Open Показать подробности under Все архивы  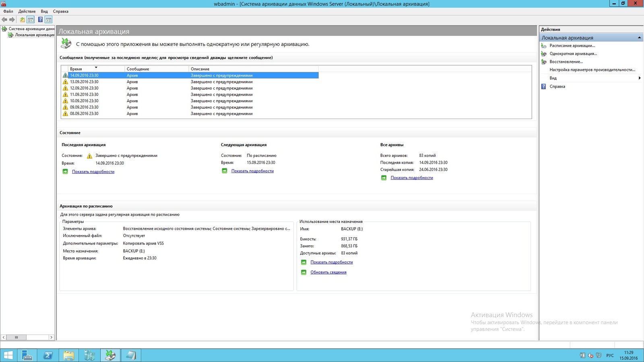412,178
